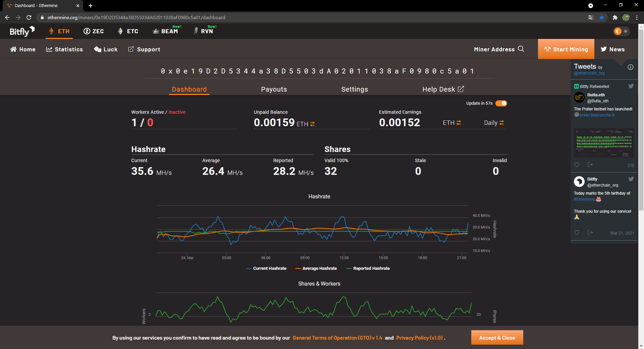Click the translate page icon
The width and height of the screenshot is (644, 349).
coord(591,17)
